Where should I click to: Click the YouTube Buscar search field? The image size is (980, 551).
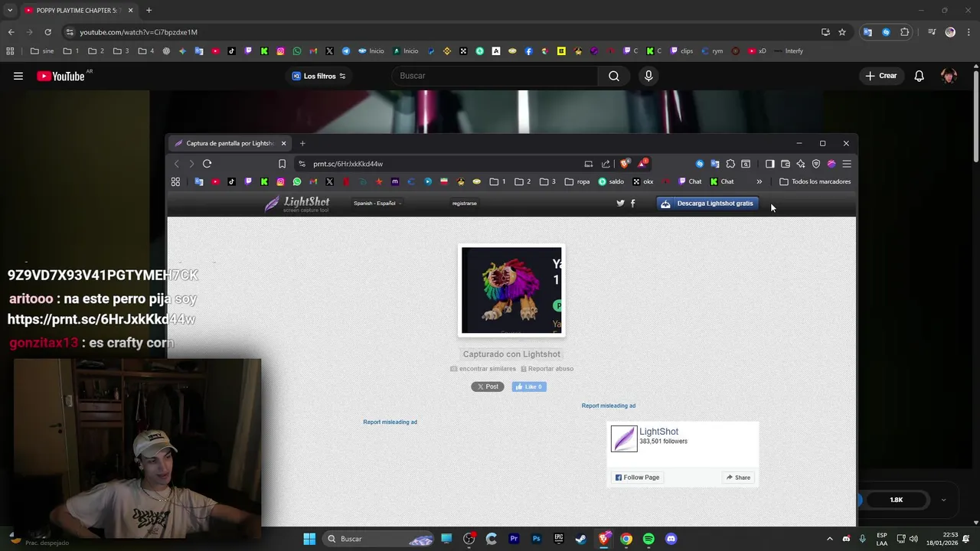(495, 76)
